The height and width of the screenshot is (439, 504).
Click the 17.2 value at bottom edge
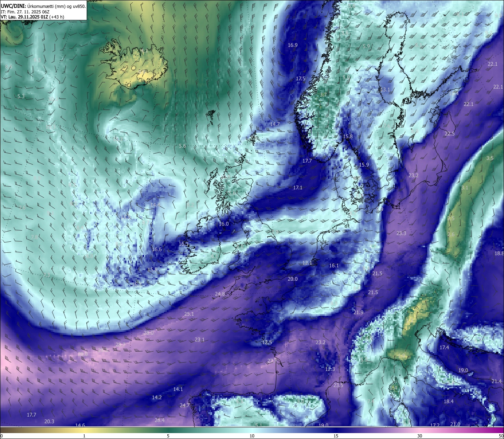[x=435, y=425]
